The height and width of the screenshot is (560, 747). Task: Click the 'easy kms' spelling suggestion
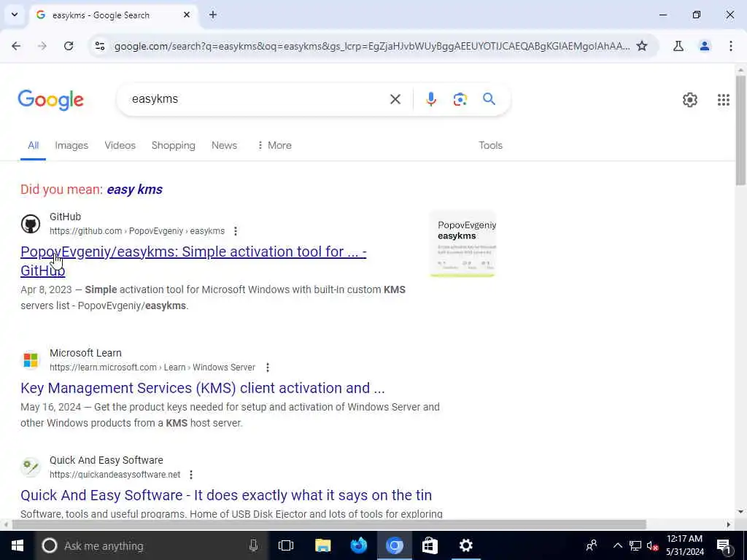click(x=134, y=190)
